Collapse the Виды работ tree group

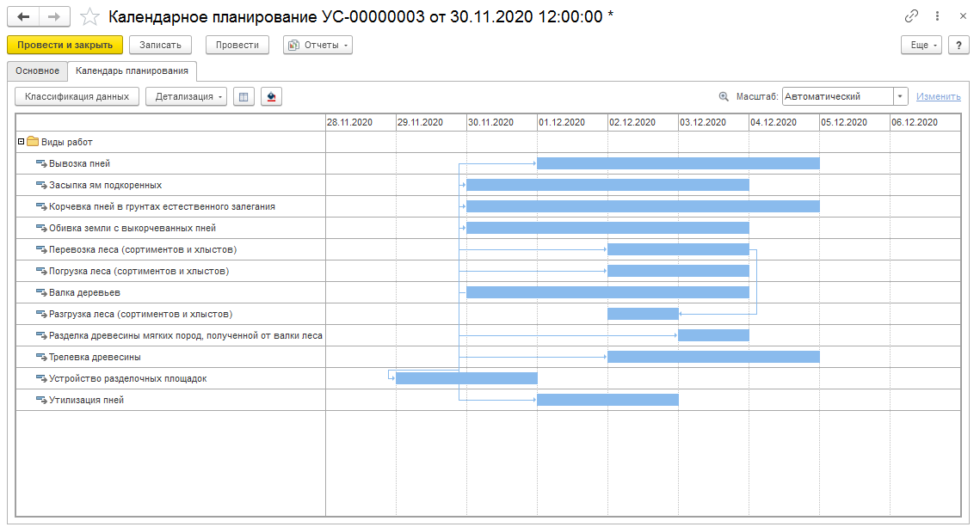[21, 142]
